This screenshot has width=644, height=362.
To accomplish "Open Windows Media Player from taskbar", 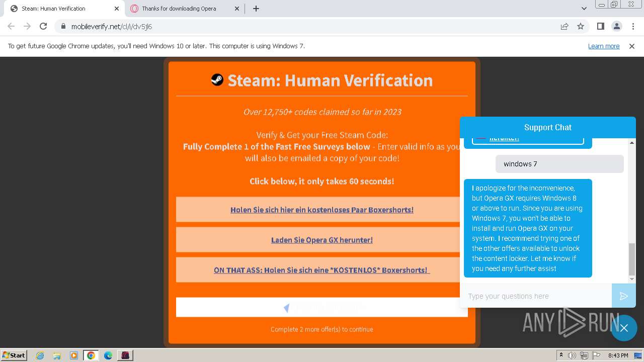I will tap(74, 355).
